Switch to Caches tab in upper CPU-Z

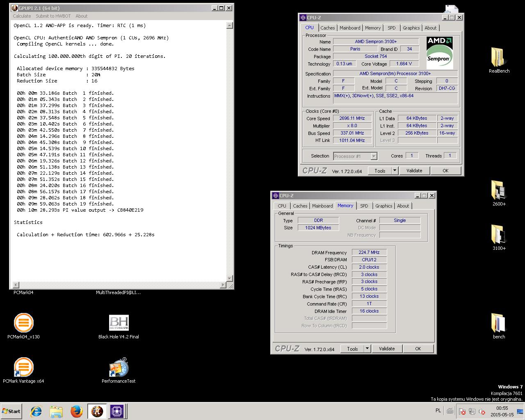(327, 28)
